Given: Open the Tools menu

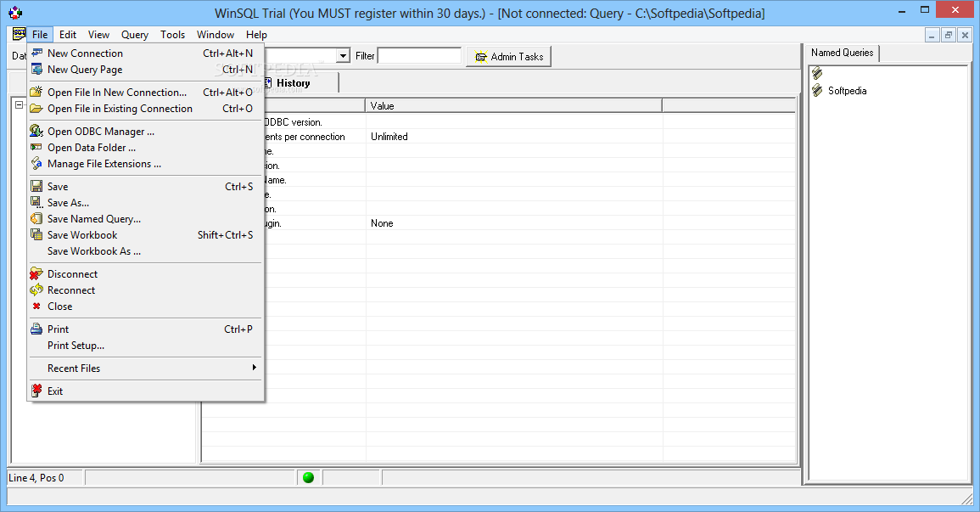Looking at the screenshot, I should point(172,34).
